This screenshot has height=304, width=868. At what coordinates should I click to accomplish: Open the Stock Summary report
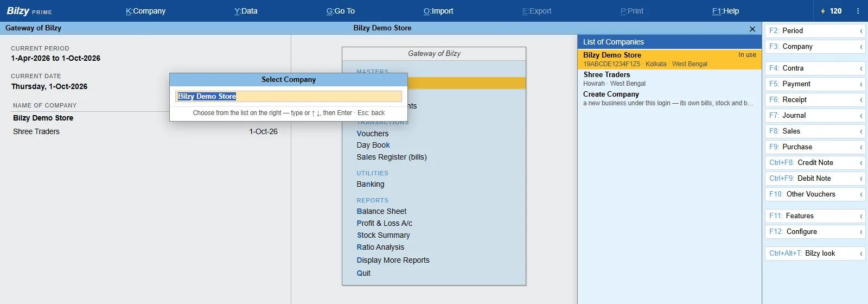[384, 235]
